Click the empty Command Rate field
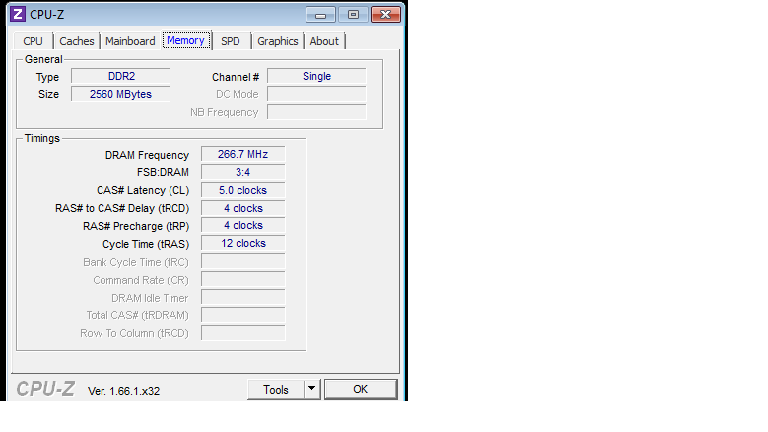Image resolution: width=768 pixels, height=432 pixels. point(243,279)
